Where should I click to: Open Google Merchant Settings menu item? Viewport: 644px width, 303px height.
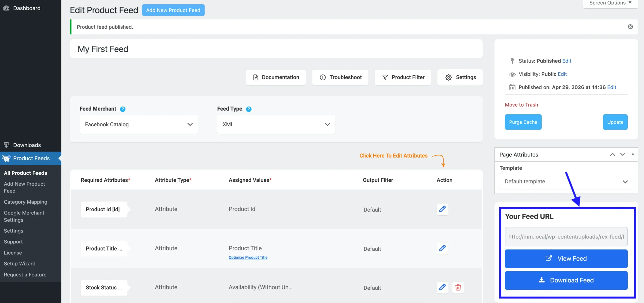tap(24, 216)
